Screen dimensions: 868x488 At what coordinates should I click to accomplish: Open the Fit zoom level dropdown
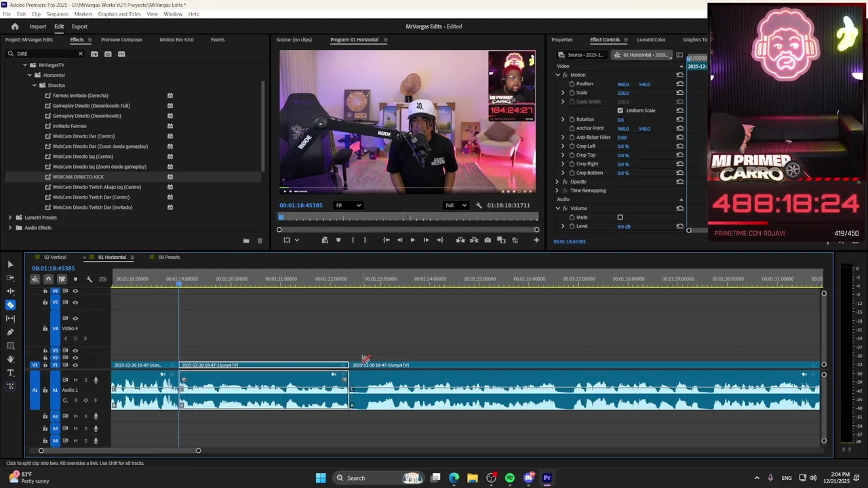click(349, 205)
